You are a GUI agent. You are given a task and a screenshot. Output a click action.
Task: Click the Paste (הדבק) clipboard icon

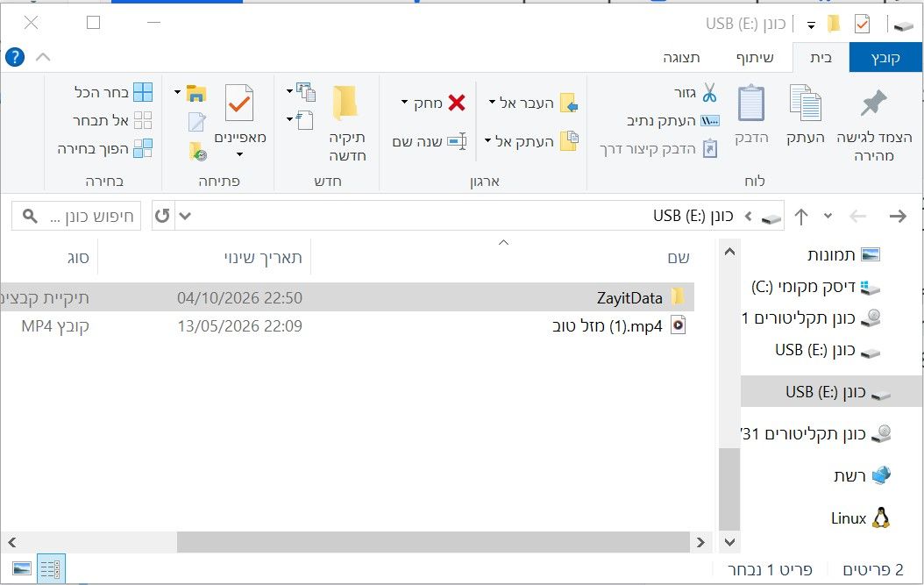click(x=751, y=103)
